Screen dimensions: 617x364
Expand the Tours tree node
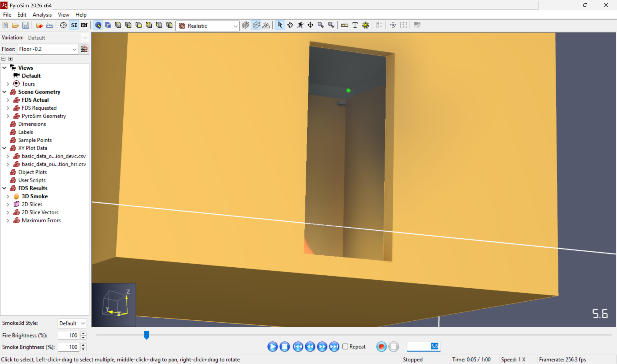[8, 84]
